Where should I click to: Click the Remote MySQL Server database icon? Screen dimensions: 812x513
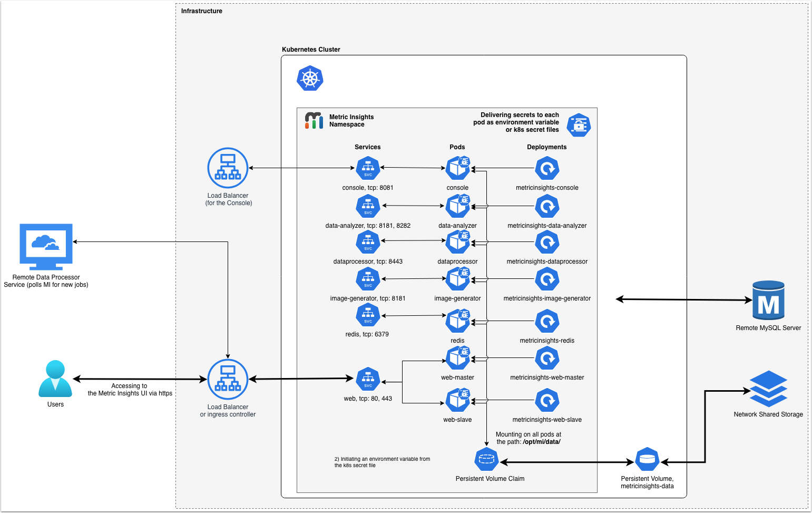[x=768, y=300]
